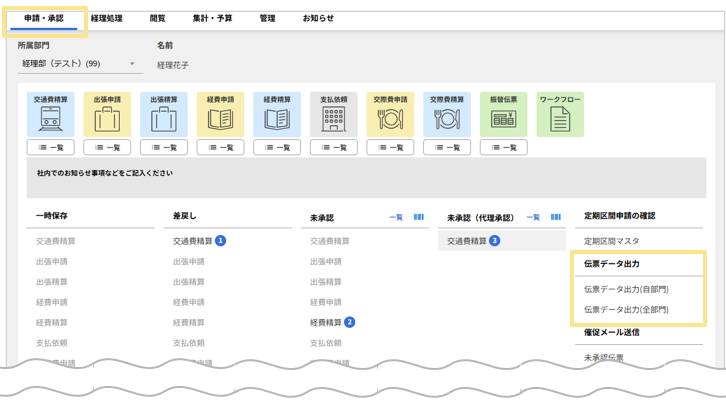Screen dimensions: 726x406
Task: Open the ワークフロー document icon
Action: coord(560,115)
